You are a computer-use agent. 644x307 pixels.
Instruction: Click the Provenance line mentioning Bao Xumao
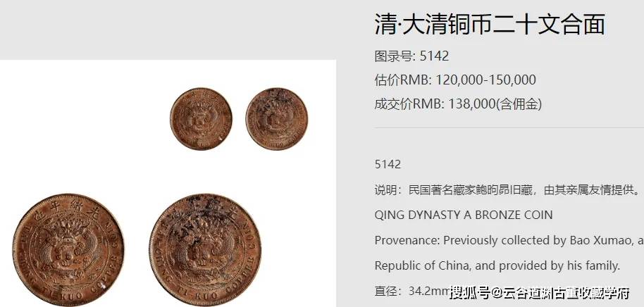pyautogui.click(x=509, y=241)
